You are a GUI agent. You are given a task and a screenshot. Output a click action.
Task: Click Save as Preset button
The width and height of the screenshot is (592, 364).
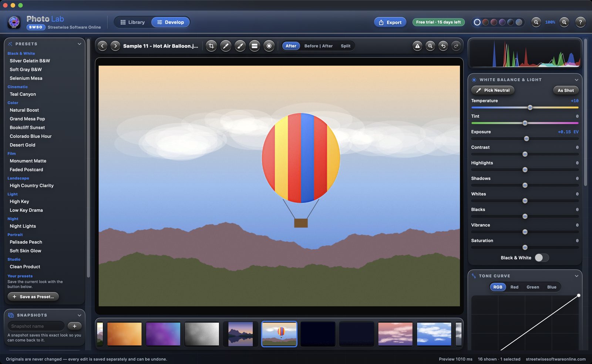pyautogui.click(x=33, y=296)
